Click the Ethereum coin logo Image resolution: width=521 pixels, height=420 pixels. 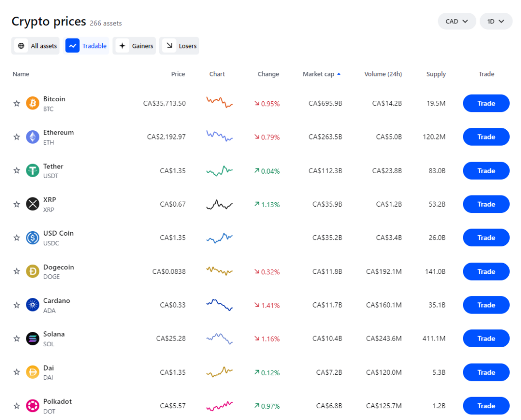[x=33, y=137]
